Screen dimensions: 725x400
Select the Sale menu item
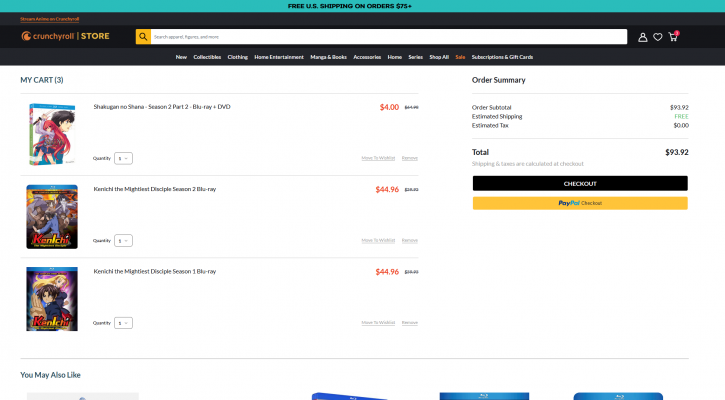[460, 57]
